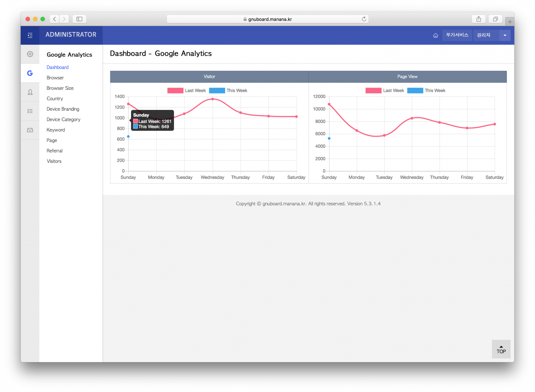
Task: Open the member user icon section
Action: click(30, 92)
